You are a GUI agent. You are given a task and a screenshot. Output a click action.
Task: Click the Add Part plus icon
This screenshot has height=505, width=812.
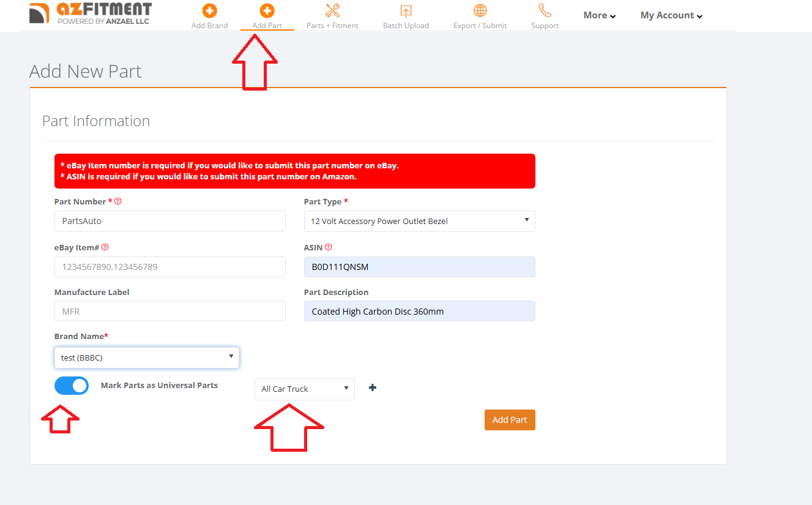[267, 10]
